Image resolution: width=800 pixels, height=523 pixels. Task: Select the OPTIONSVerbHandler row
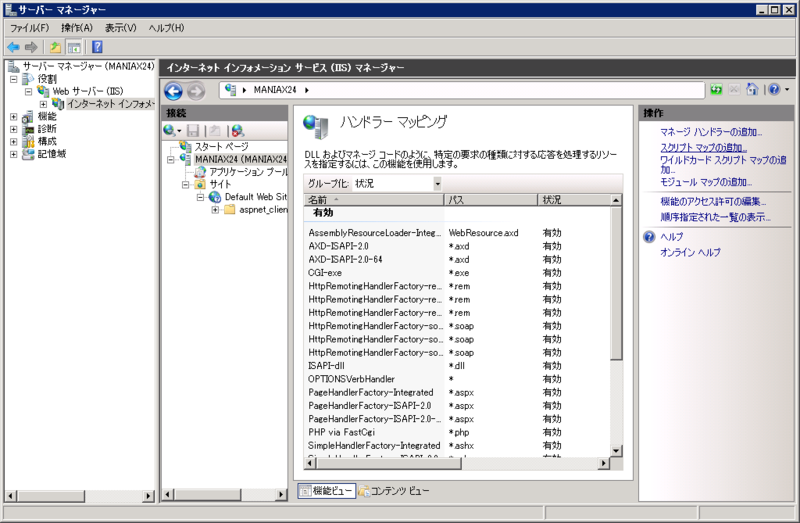[457, 379]
